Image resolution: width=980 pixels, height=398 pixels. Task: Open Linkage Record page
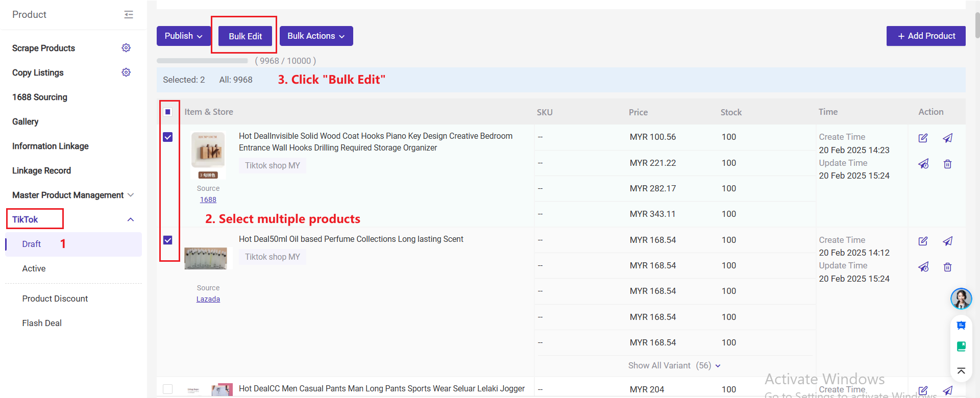41,170
